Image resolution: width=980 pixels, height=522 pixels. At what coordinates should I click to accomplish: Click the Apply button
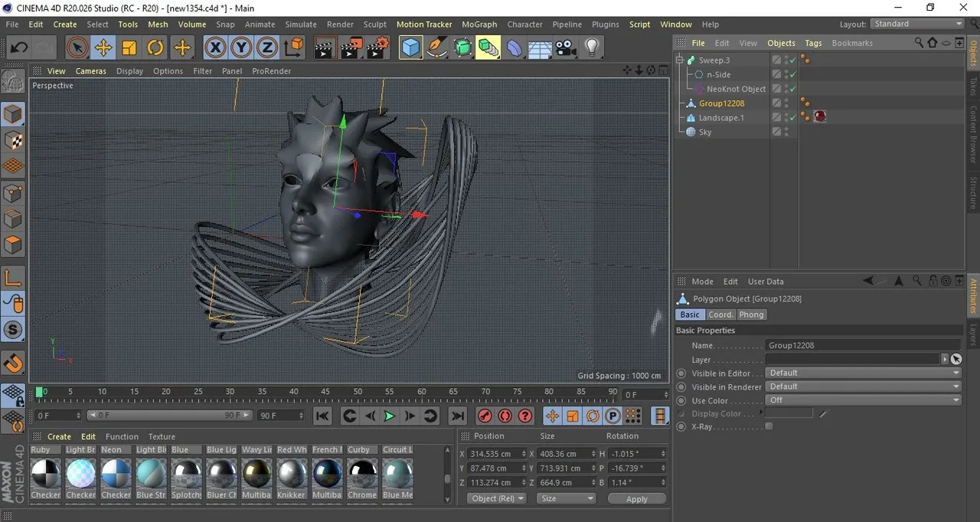(x=637, y=499)
